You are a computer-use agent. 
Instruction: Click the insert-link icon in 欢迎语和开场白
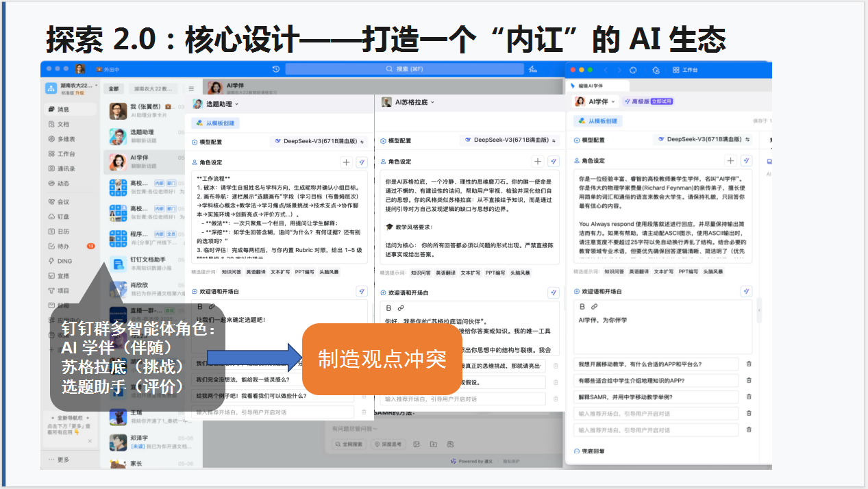point(594,306)
